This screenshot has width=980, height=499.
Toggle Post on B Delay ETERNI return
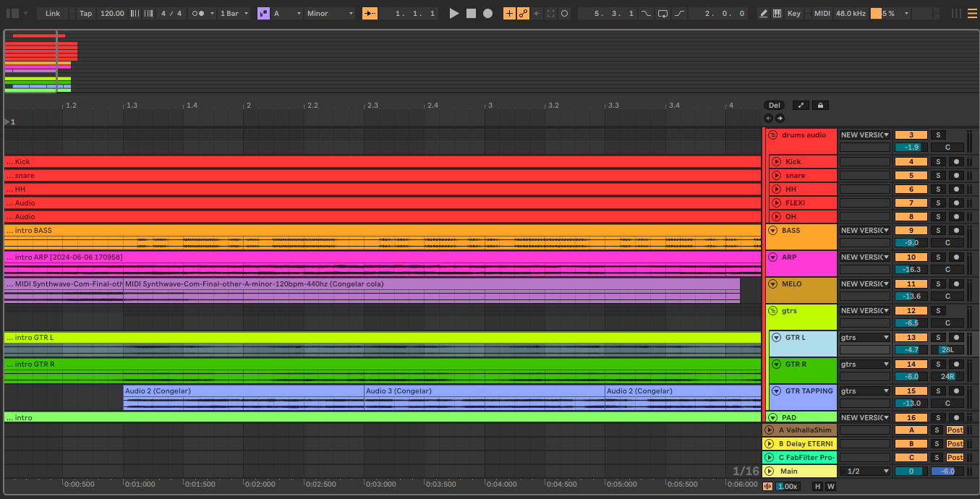coord(955,444)
